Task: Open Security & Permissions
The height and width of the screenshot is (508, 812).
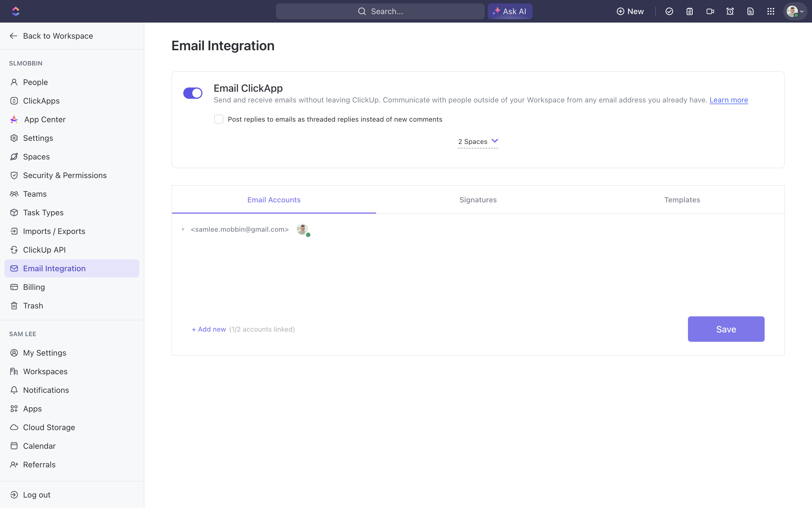Action: coord(72,175)
